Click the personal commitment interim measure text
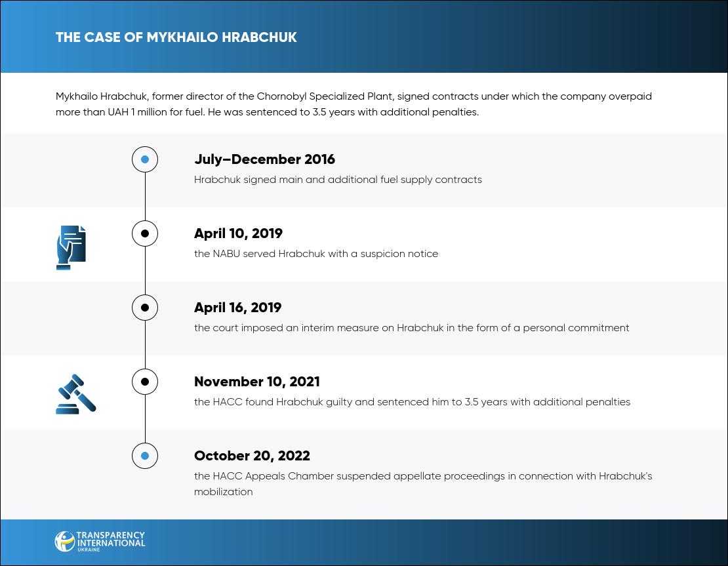 [x=411, y=328]
